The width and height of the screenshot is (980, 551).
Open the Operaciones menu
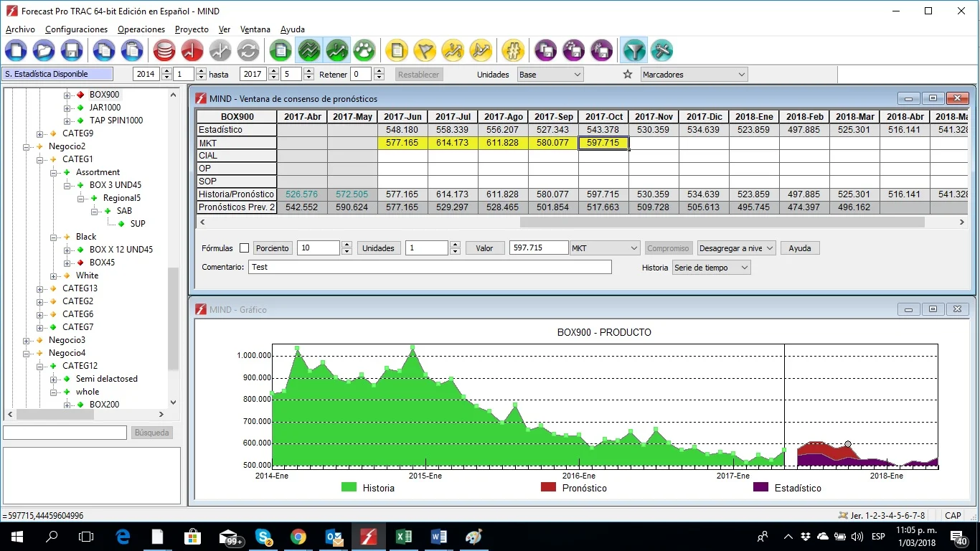(141, 29)
